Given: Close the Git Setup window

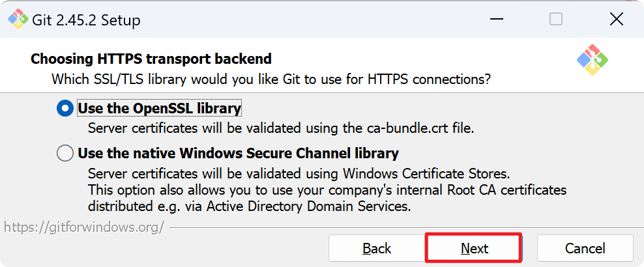Looking at the screenshot, I should 616,20.
